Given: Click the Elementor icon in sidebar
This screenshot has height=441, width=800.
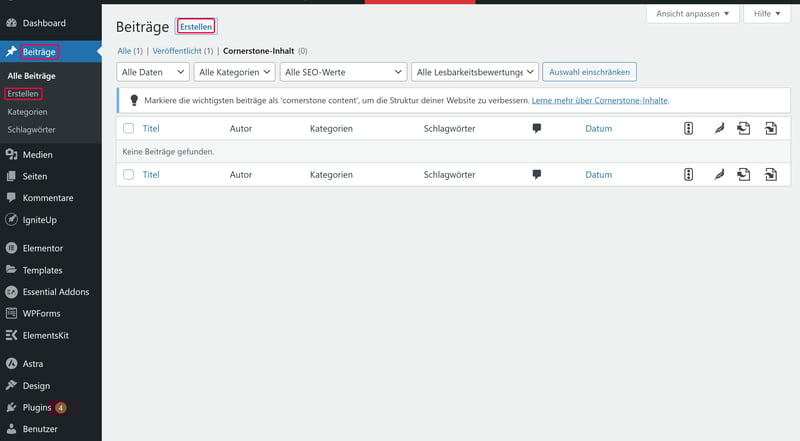Looking at the screenshot, I should click(x=11, y=248).
